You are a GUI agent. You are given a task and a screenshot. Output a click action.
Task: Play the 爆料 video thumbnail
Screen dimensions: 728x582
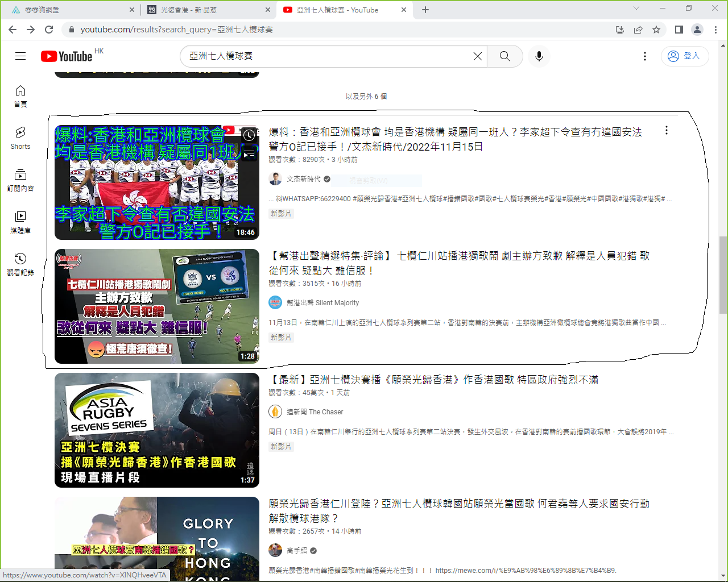pos(157,182)
